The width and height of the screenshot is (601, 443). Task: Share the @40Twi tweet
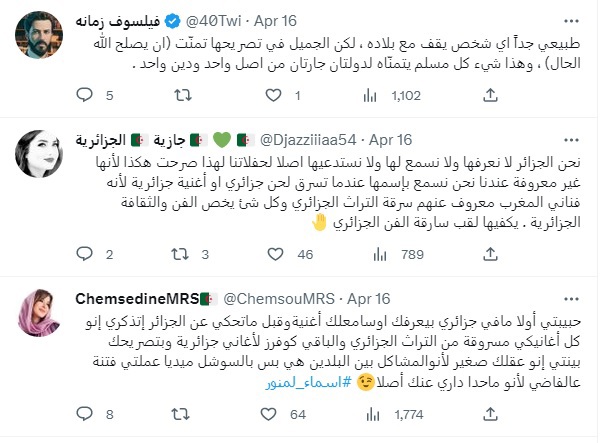pyautogui.click(x=490, y=95)
